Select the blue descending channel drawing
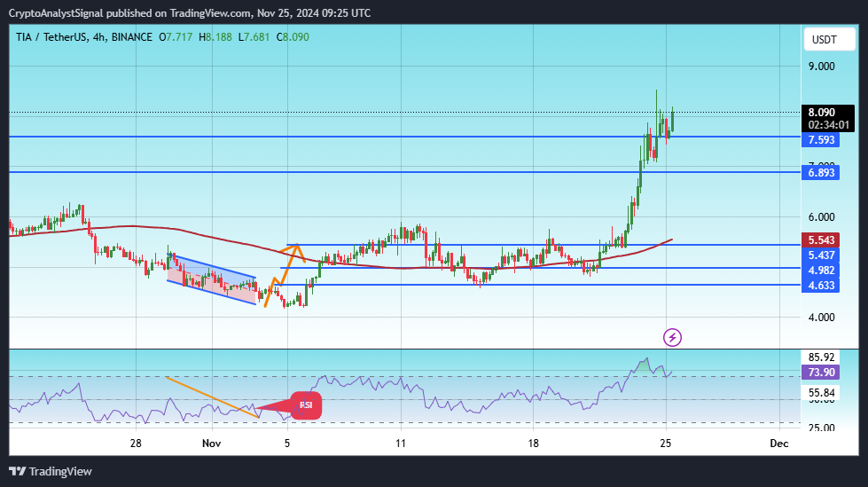The image size is (868, 487). tap(212, 279)
